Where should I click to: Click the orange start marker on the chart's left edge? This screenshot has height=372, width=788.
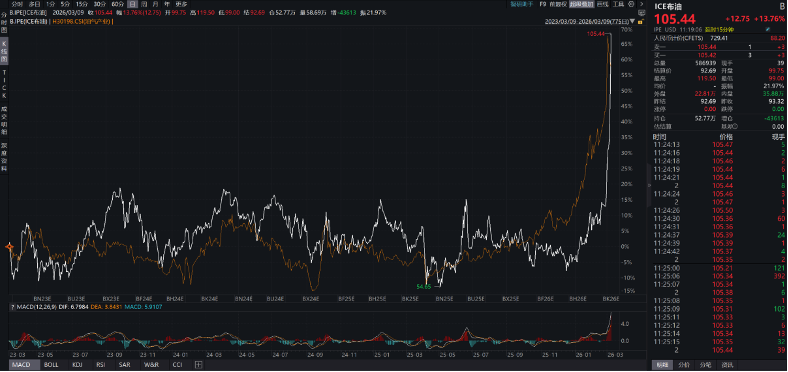pos(9,246)
